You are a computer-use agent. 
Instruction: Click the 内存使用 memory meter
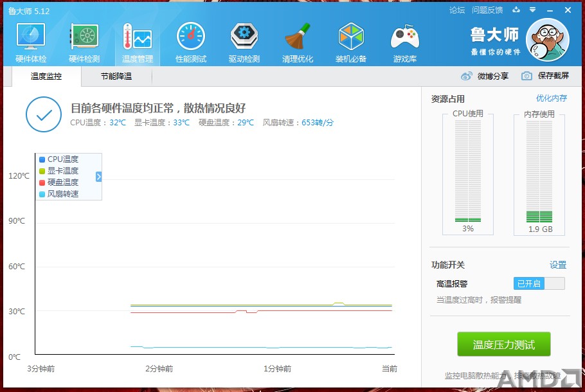[539, 171]
